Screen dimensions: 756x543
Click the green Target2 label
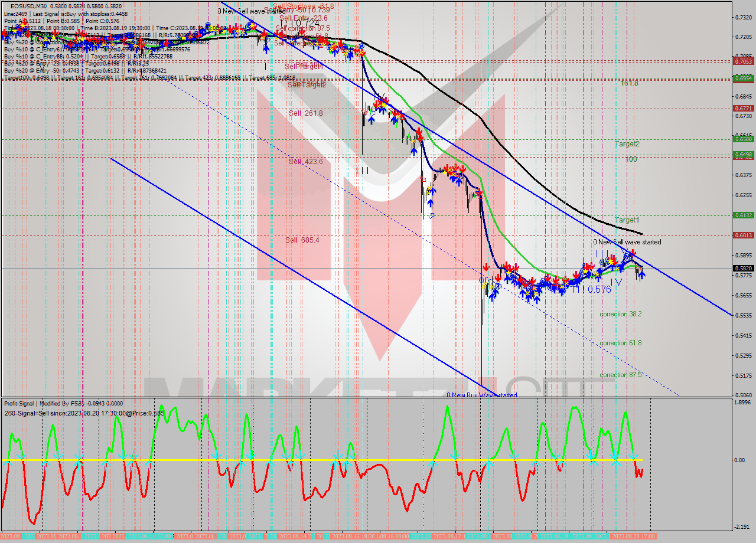627,144
